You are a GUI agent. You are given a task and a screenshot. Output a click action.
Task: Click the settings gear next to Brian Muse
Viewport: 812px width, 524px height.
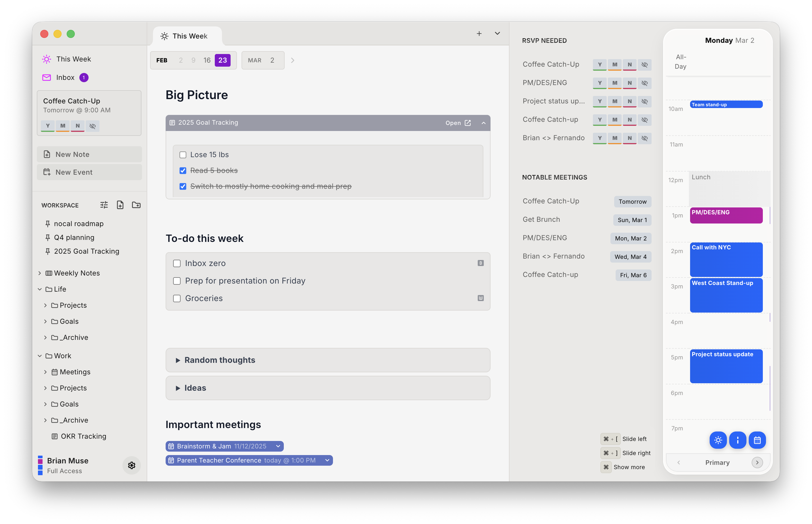click(131, 465)
